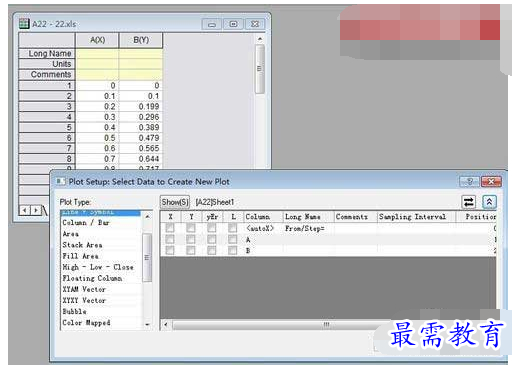Set column A as L label
This screenshot has width=512, height=366.
pos(232,239)
